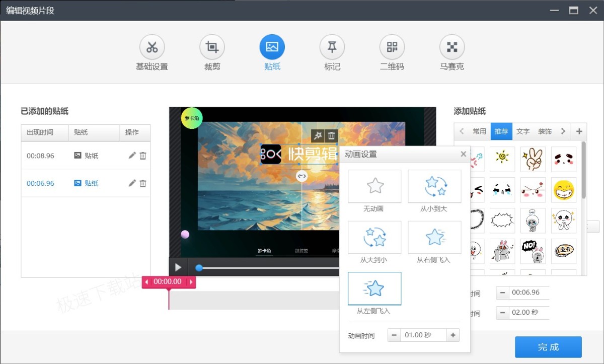Viewport: 604px width, 364px height.
Task: Add the NO! bunny sticker
Action: (533, 251)
